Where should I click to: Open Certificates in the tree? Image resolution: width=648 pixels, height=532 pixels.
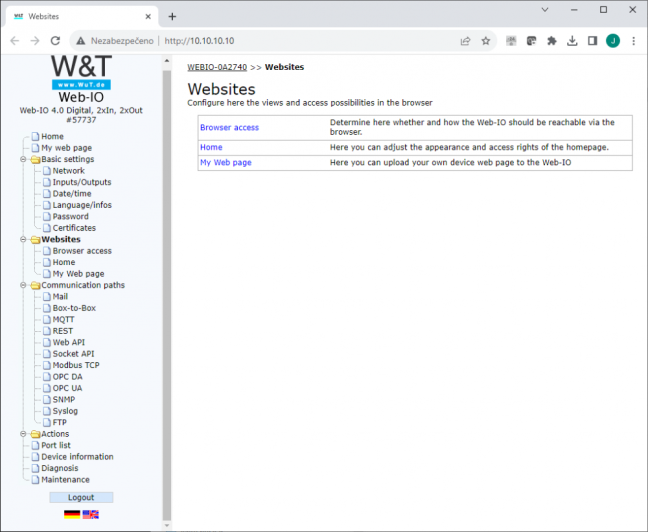click(x=74, y=228)
